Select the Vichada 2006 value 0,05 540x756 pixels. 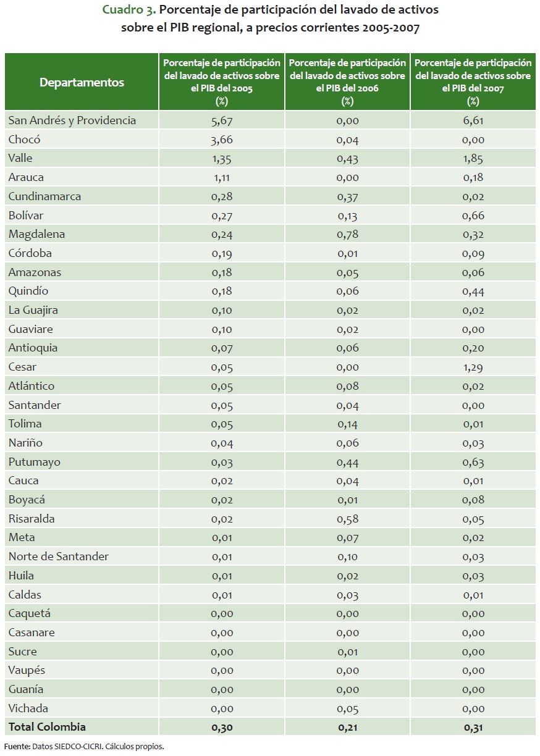coord(347,708)
